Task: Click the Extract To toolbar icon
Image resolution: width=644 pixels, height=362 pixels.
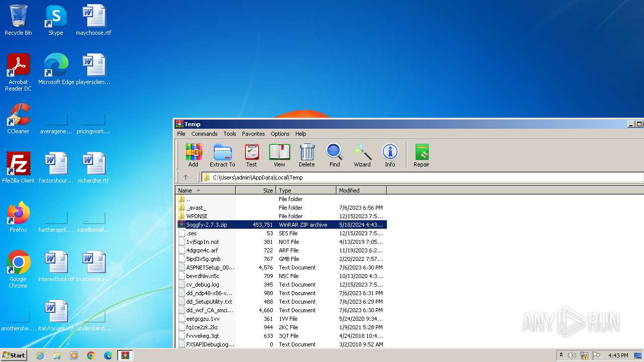Action: coord(222,155)
